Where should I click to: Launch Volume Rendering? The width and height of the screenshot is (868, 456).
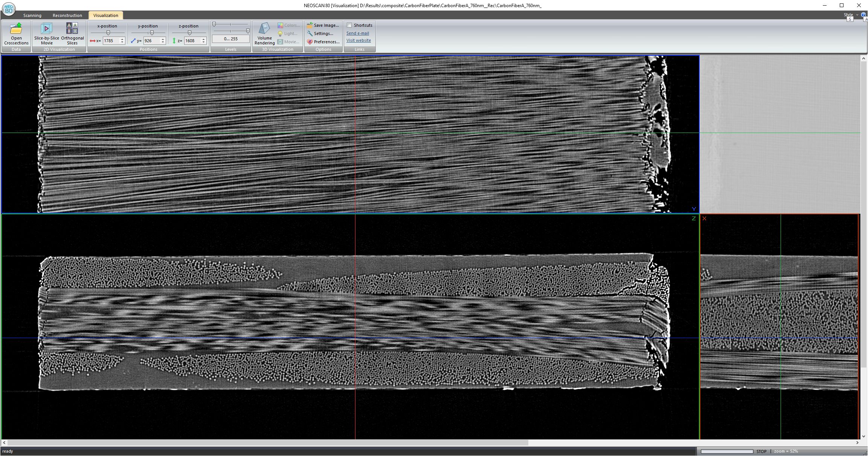[x=264, y=34]
